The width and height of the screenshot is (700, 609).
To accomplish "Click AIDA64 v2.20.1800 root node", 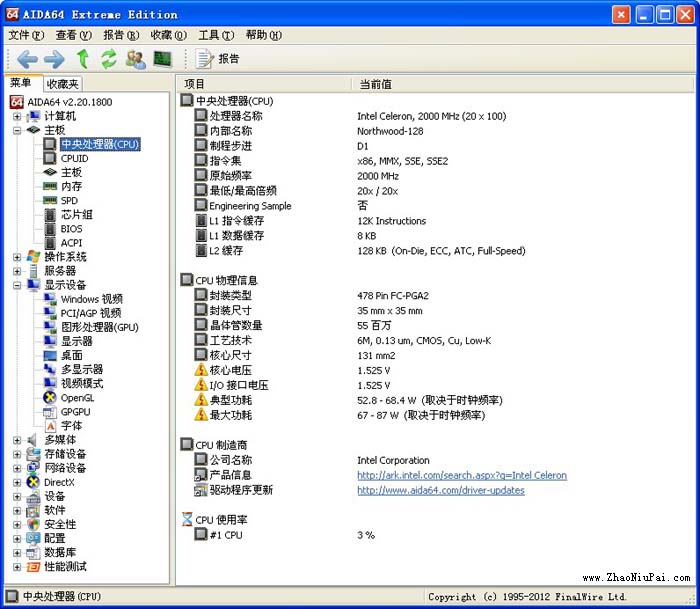I will [70, 102].
